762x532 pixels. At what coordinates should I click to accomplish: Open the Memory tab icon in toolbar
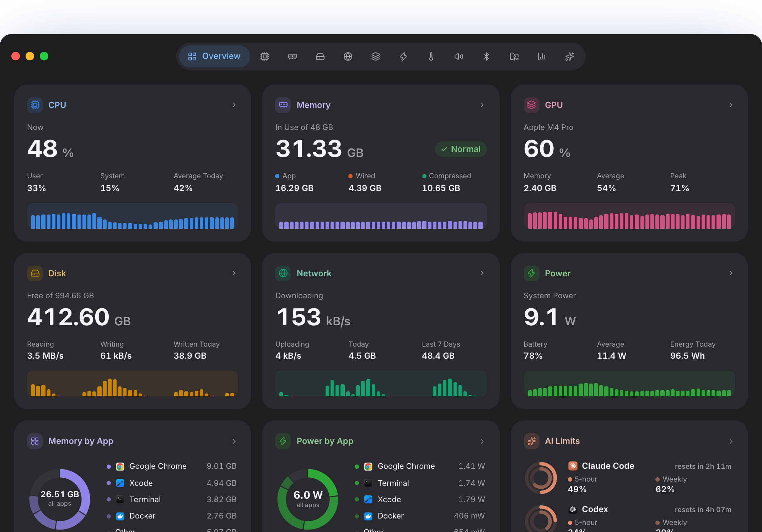[x=293, y=56]
